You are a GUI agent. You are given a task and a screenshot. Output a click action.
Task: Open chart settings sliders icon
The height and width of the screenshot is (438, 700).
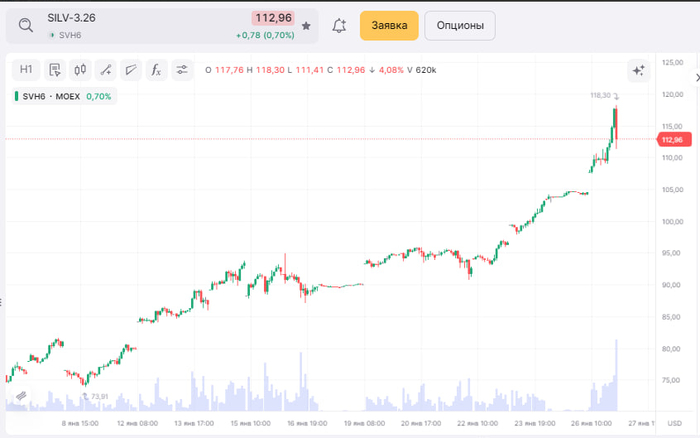pyautogui.click(x=182, y=70)
